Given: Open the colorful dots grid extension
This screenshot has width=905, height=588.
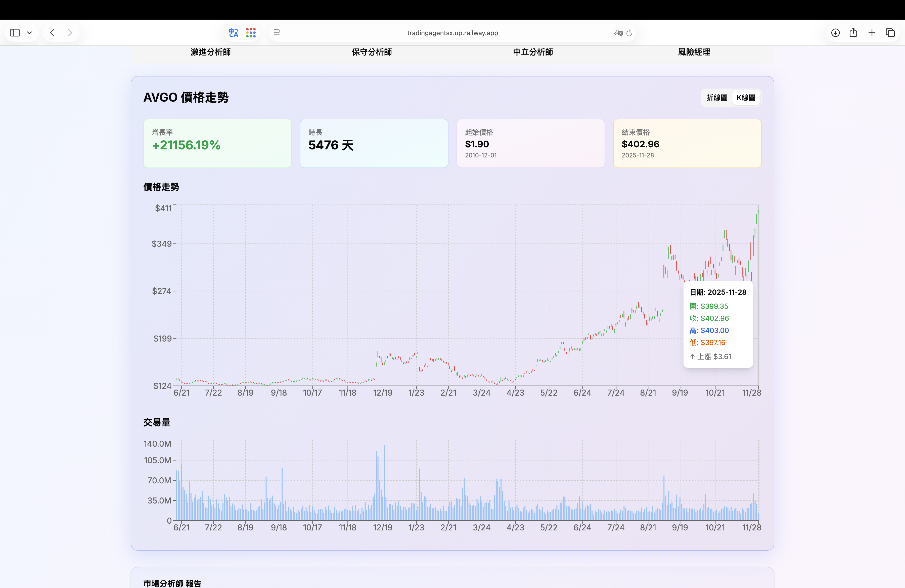Looking at the screenshot, I should point(251,33).
